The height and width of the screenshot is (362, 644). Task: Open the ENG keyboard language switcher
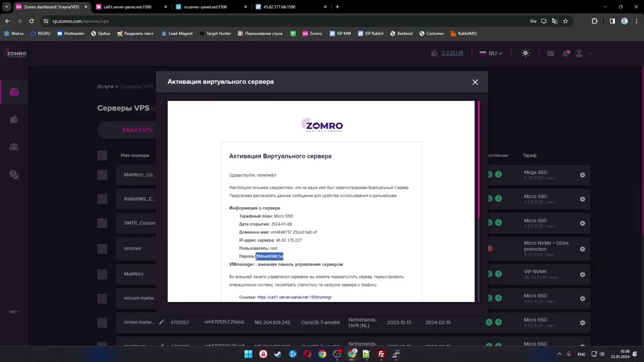581,354
